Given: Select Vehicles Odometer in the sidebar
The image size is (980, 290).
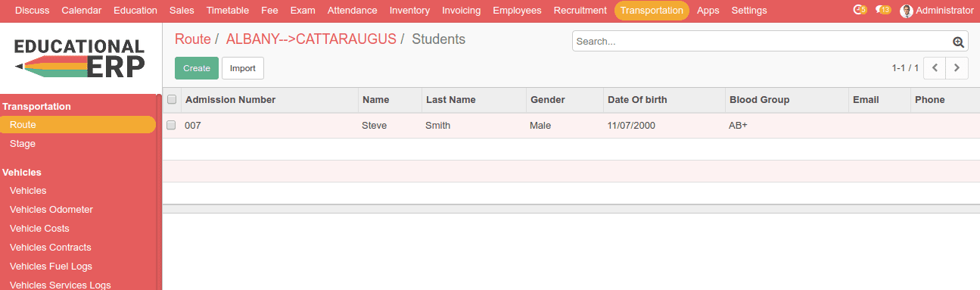Looking at the screenshot, I should 51,210.
